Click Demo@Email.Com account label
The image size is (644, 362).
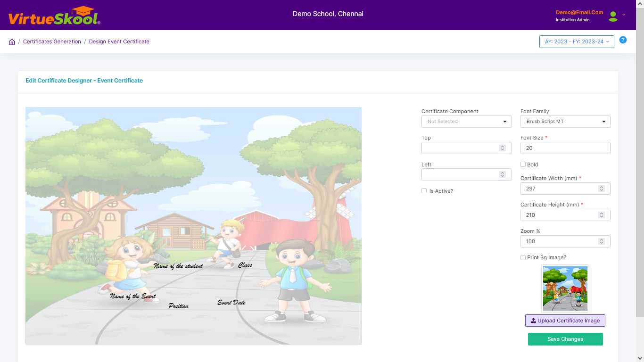[579, 12]
